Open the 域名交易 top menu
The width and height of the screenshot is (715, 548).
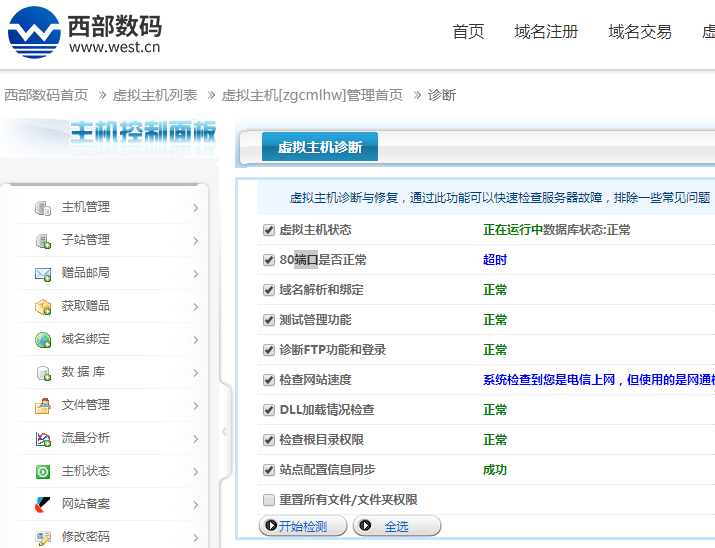click(x=639, y=32)
